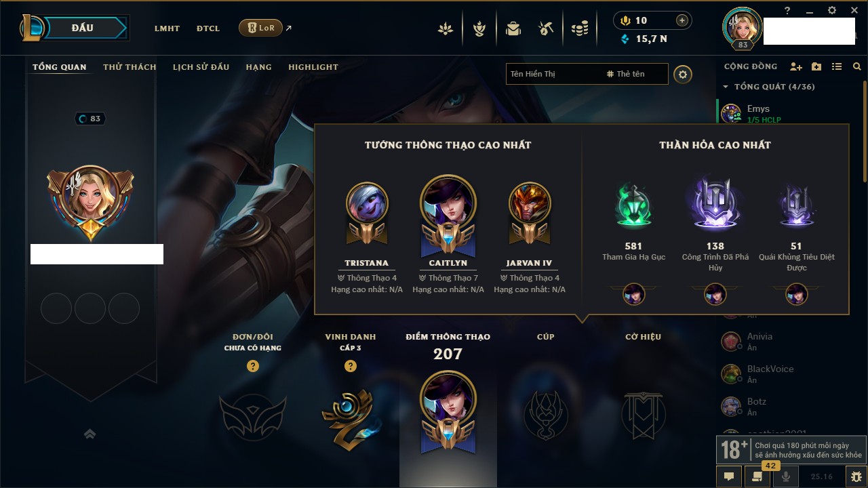Click the bug report icon at bottom right

[x=856, y=476]
